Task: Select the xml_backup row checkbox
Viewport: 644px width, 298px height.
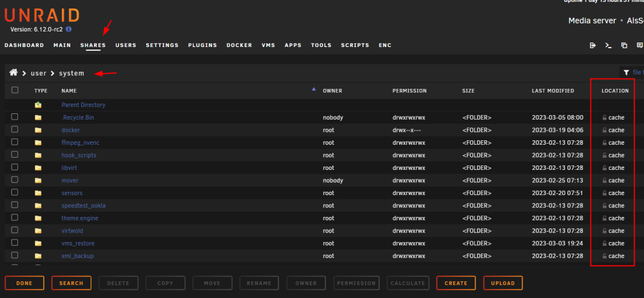Action: pos(15,256)
